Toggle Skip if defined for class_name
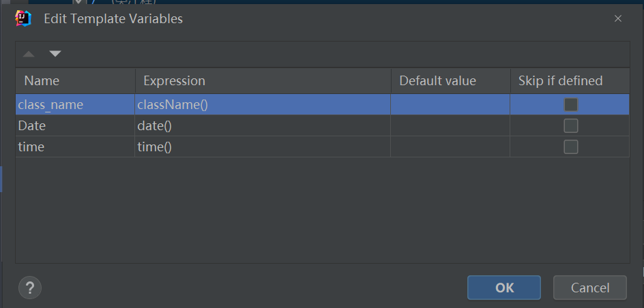Viewport: 644px width, 308px height. (x=570, y=105)
